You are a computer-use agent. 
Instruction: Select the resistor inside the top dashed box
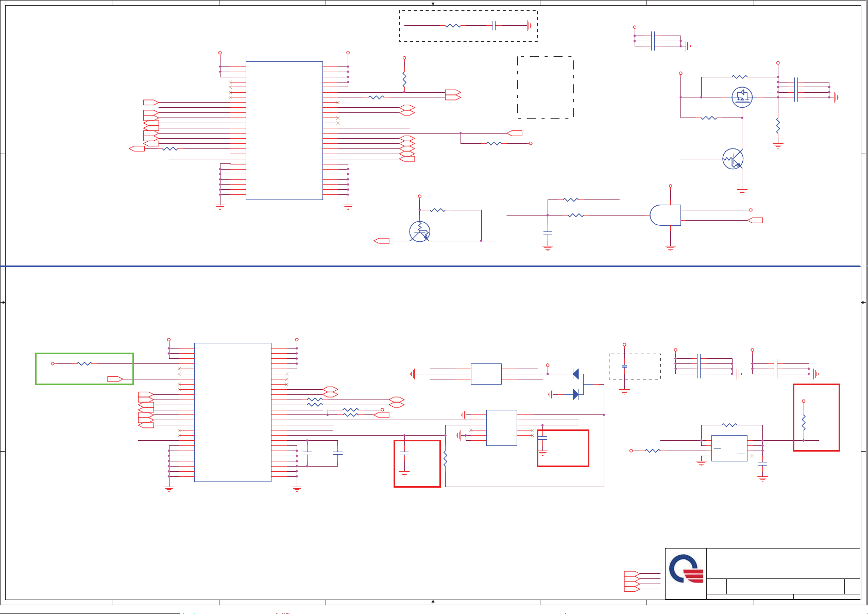[x=453, y=25]
